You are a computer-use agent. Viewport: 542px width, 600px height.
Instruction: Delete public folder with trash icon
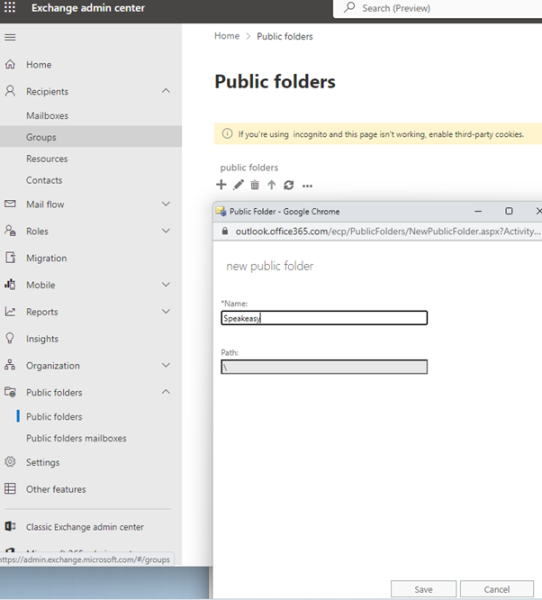coord(255,185)
